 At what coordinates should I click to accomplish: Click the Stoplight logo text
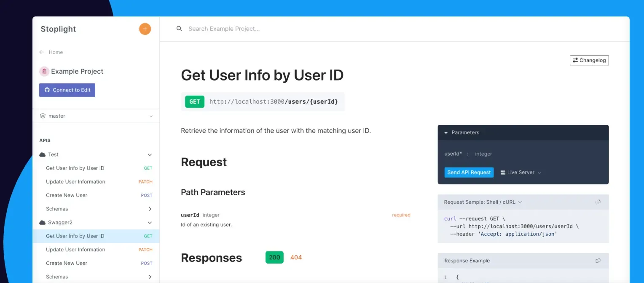pos(58,29)
